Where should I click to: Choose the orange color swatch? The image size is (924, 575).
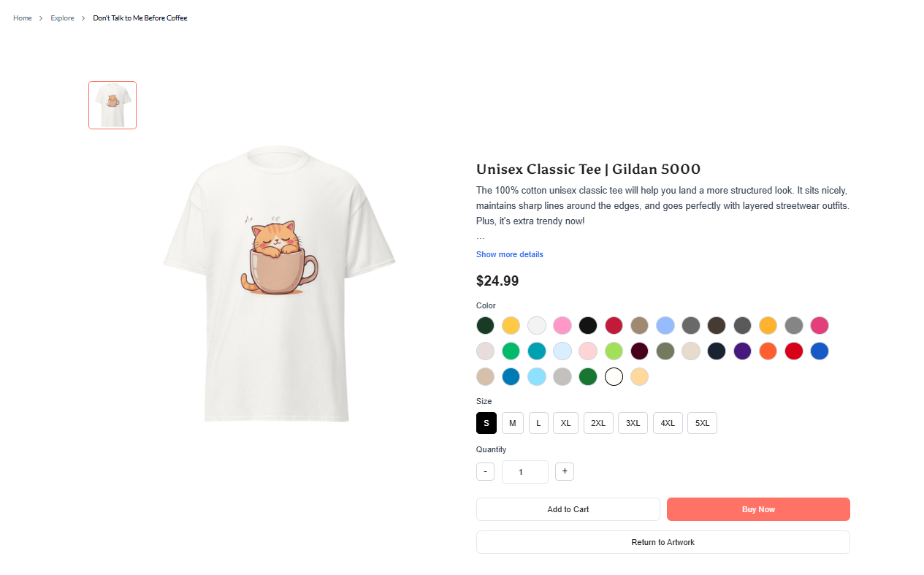point(768,351)
